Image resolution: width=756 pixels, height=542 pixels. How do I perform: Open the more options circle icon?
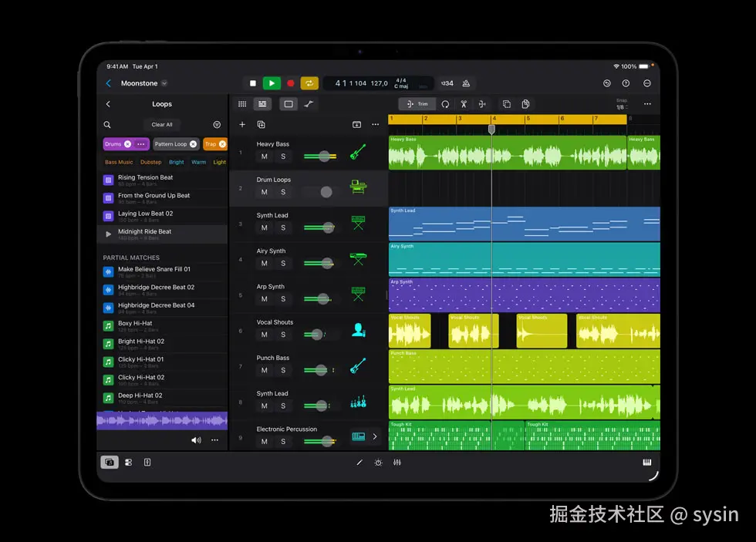pyautogui.click(x=647, y=83)
